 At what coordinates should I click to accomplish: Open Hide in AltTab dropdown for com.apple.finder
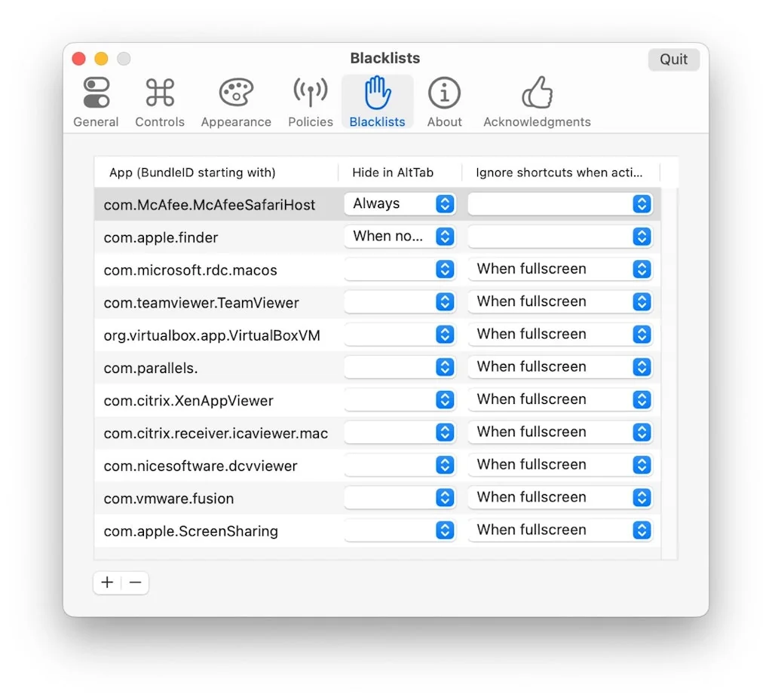(400, 236)
